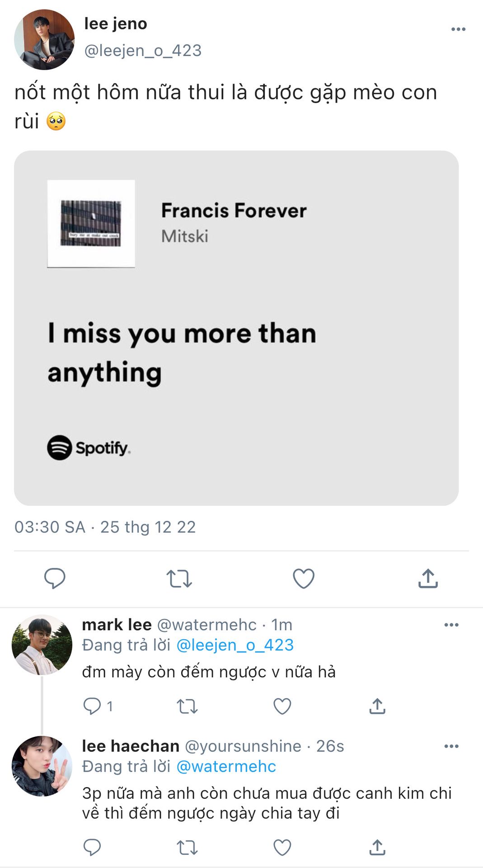The width and height of the screenshot is (483, 868).
Task: Open more options on mark lee's reply
Action: tap(451, 625)
